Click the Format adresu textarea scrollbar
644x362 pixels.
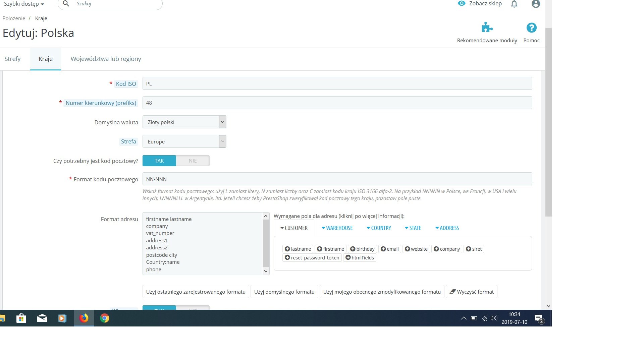coord(266,243)
